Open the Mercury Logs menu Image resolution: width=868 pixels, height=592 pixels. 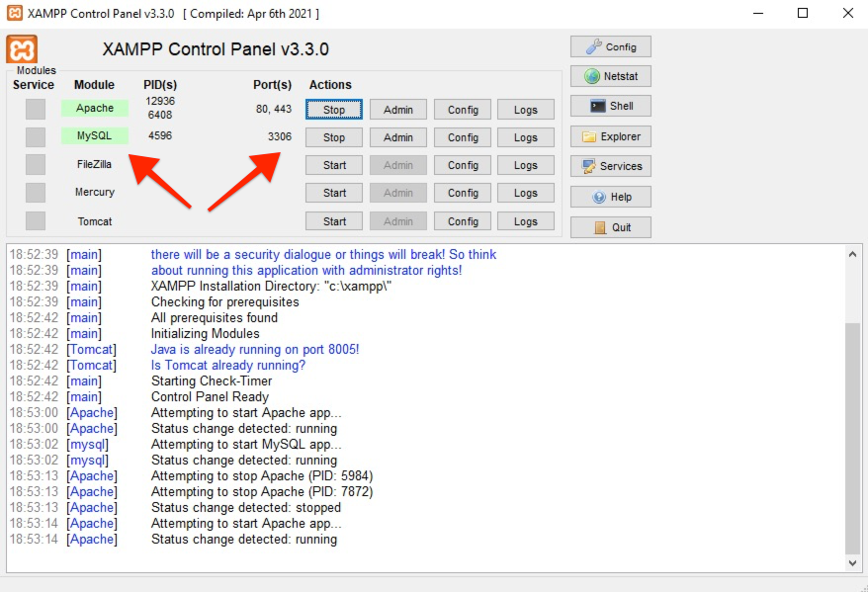pyautogui.click(x=525, y=193)
